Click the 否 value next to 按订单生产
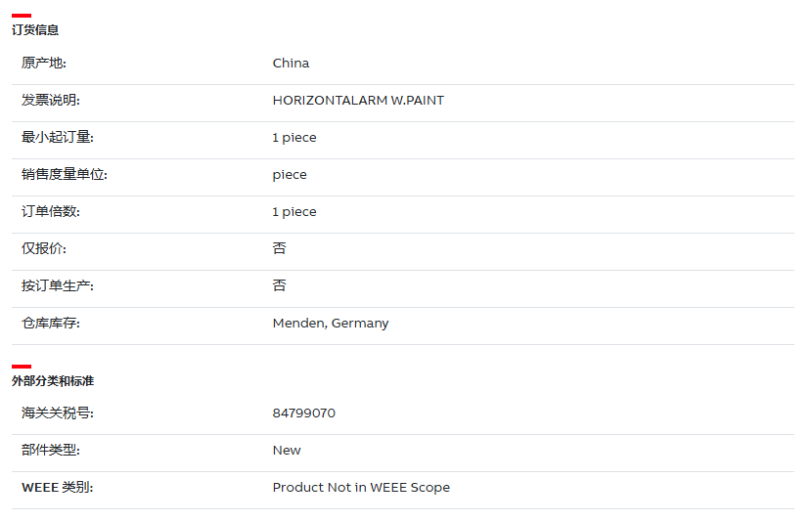812x522 pixels. click(x=279, y=285)
